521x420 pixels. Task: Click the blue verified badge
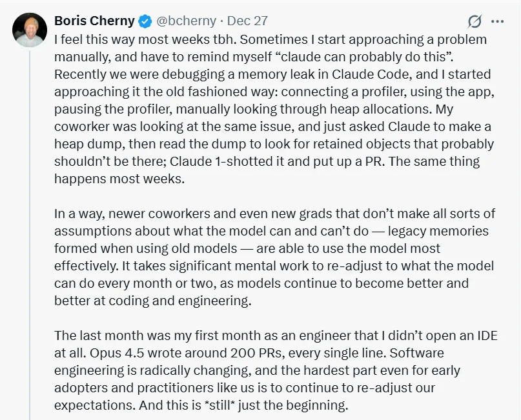point(145,21)
